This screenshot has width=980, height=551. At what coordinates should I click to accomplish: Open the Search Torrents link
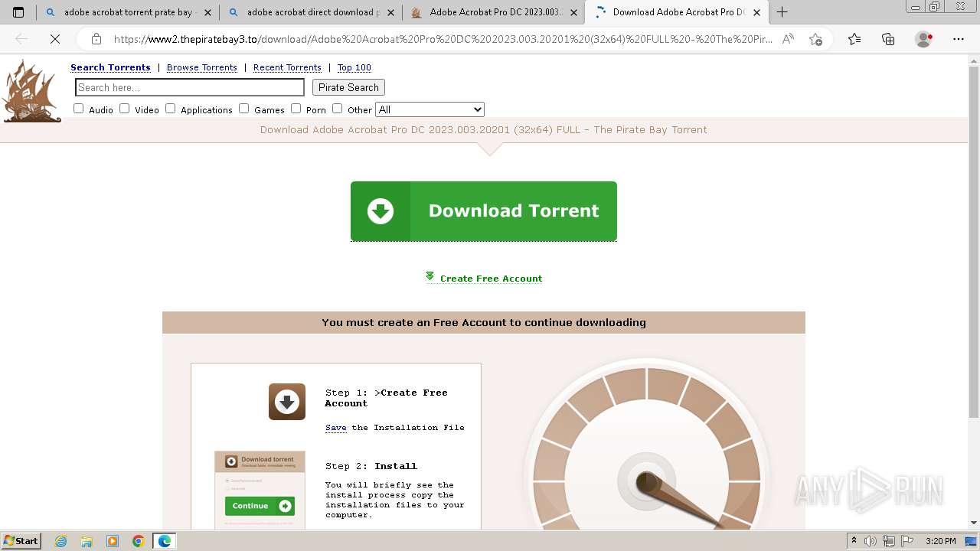pyautogui.click(x=110, y=67)
